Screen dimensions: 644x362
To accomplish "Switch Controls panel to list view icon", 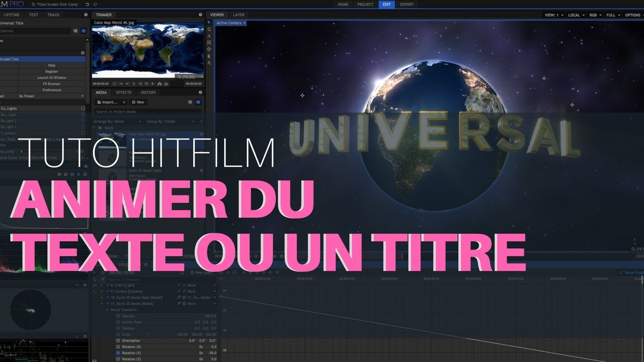I will pyautogui.click(x=75, y=31).
